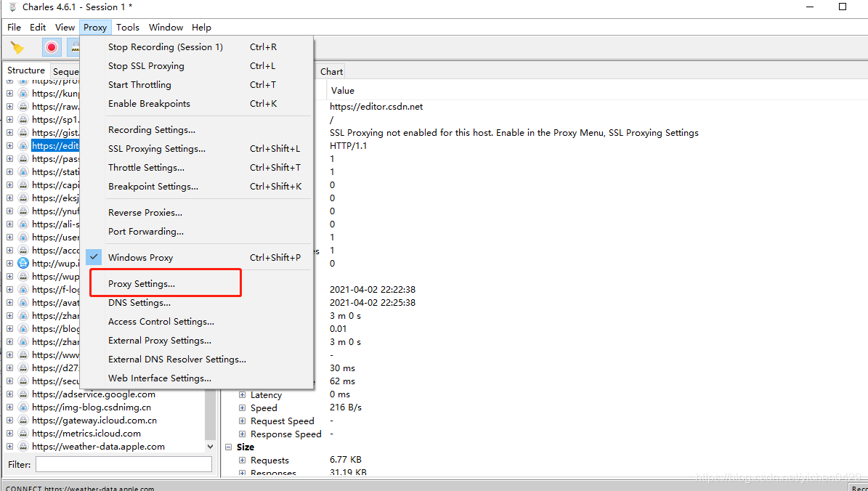
Task: Click the SSL proxying lock toolbar icon
Action: pos(74,48)
